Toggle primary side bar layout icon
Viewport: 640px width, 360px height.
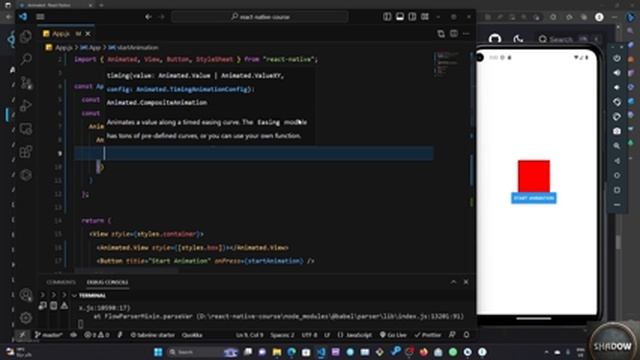(387, 16)
